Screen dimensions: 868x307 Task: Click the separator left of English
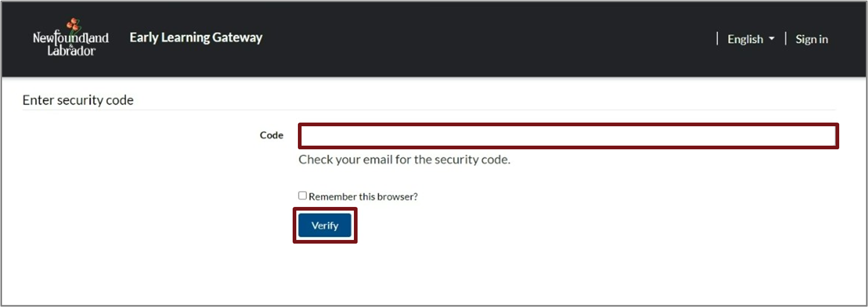[717, 39]
